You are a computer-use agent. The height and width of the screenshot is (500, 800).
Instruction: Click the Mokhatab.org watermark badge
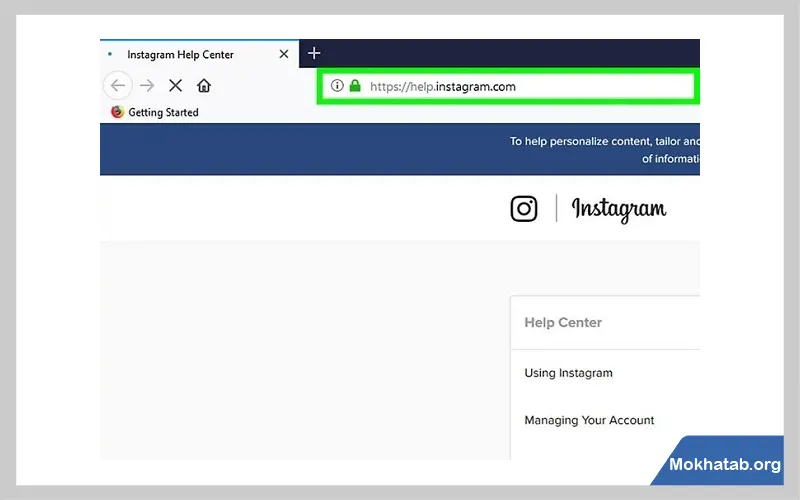coord(724,465)
